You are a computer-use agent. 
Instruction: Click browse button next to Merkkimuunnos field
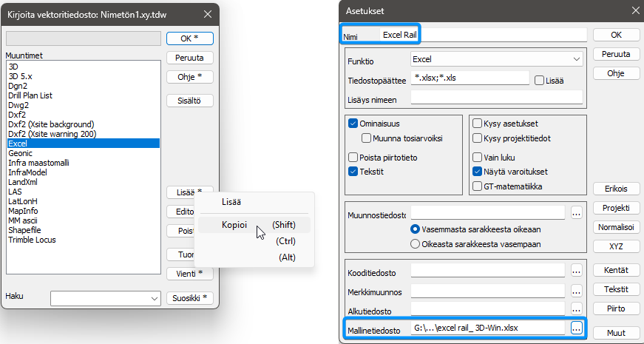[x=577, y=291]
